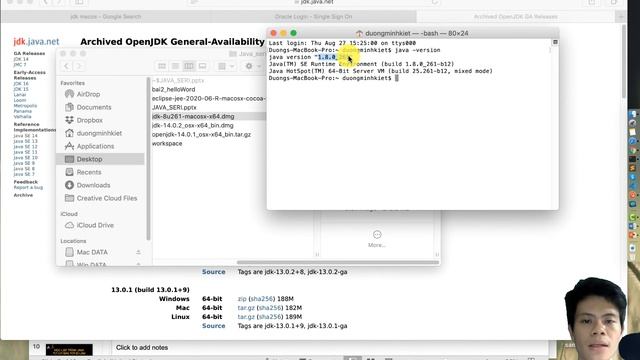640x360 pixels.
Task: Open the Java SE 14 reference link
Action: (x=25, y=136)
